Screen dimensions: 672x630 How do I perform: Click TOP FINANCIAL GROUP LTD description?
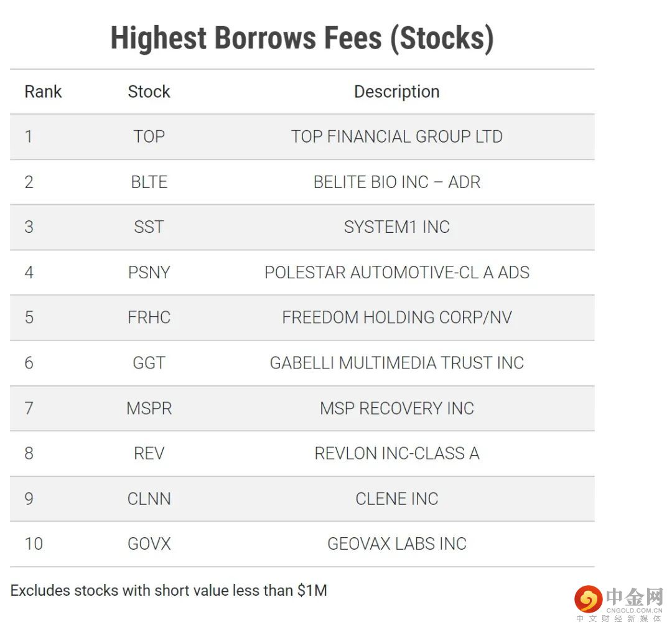(396, 137)
